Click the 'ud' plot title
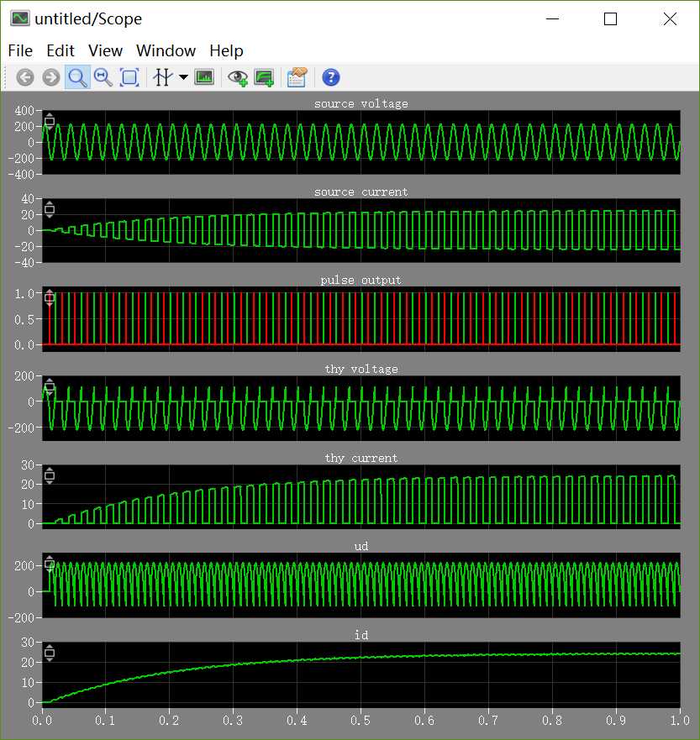The width and height of the screenshot is (700, 740). tap(361, 547)
